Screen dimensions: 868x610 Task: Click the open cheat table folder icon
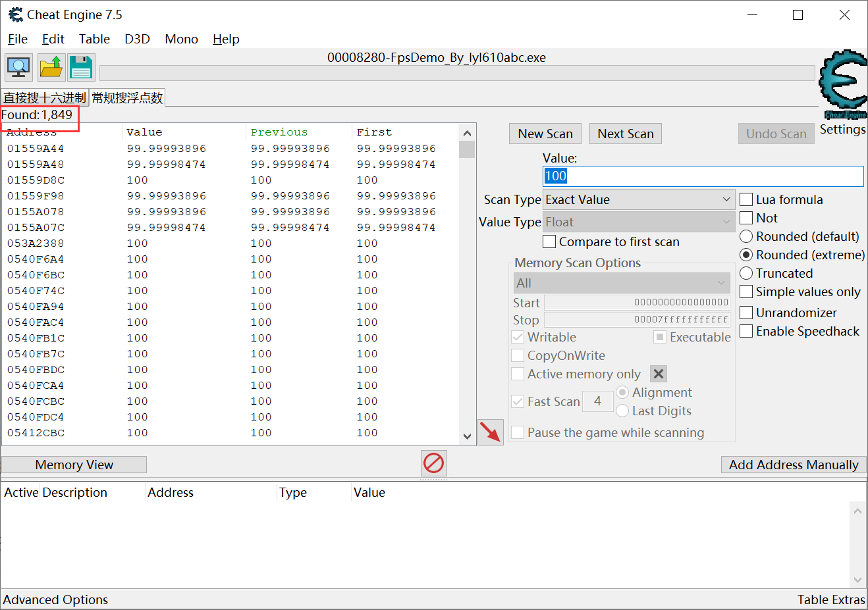pyautogui.click(x=51, y=67)
